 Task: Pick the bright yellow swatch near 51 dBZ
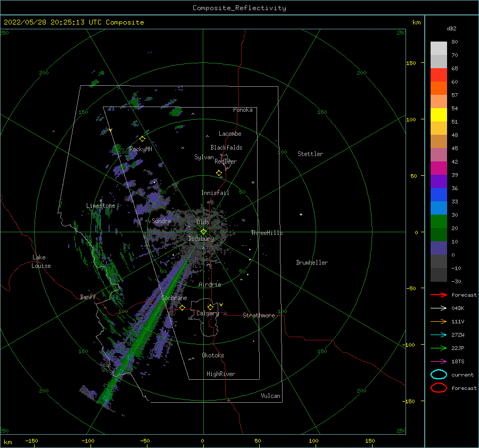click(x=439, y=115)
